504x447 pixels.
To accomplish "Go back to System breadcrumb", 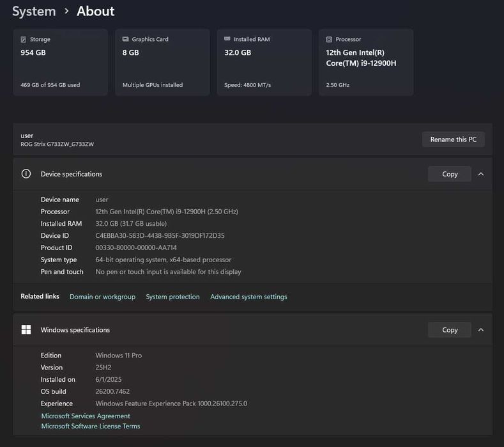I will coord(34,12).
